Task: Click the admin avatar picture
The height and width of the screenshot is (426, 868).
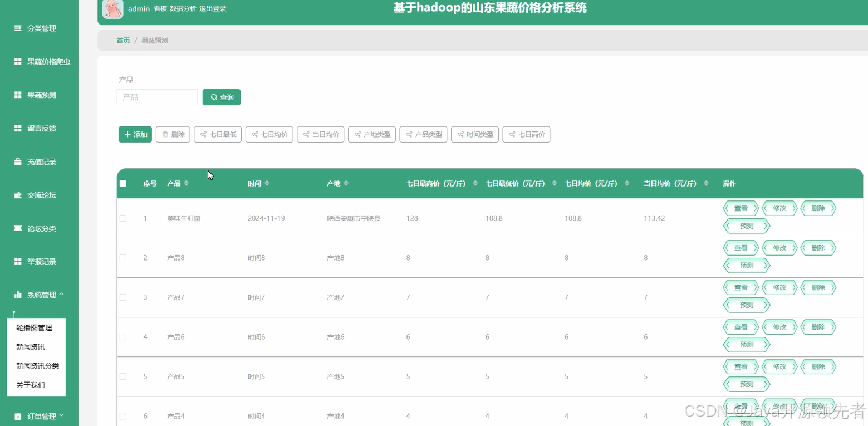Action: tap(113, 9)
